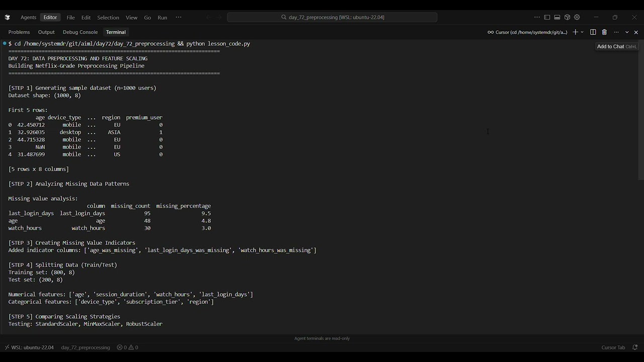
Task: Show more menu bar items via ellipsis
Action: tap(179, 17)
